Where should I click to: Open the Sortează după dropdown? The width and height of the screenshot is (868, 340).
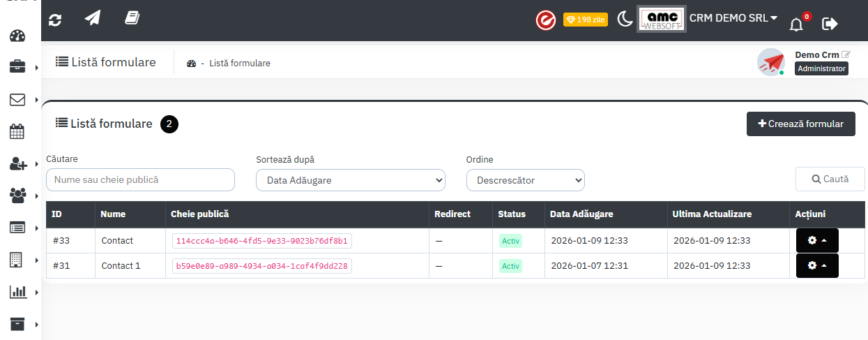(350, 180)
